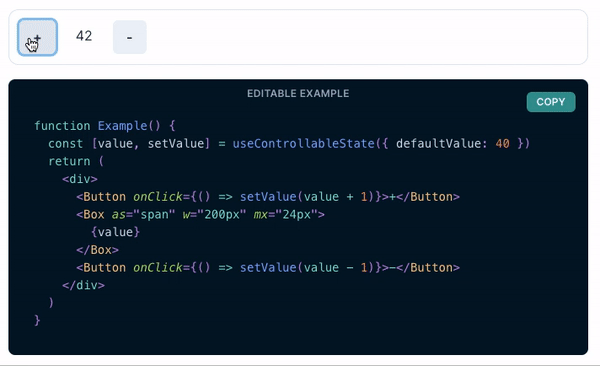This screenshot has height=366, width=600.
Task: Click the {value} expression line
Action: (x=115, y=232)
